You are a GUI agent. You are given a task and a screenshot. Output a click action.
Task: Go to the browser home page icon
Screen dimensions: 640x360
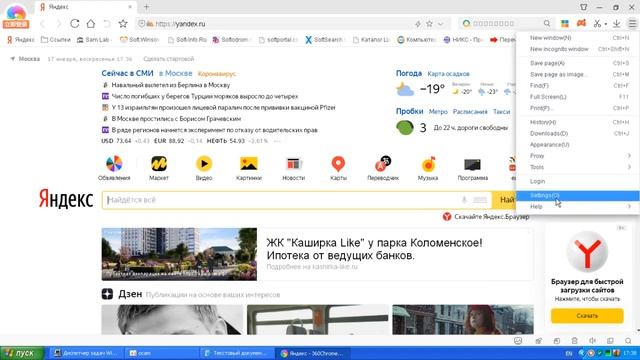click(x=91, y=24)
